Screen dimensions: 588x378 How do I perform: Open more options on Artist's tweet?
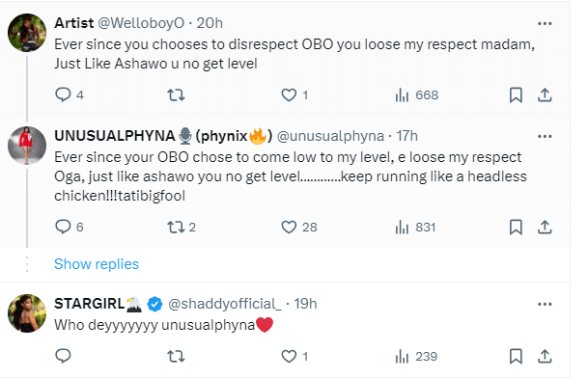(x=545, y=23)
